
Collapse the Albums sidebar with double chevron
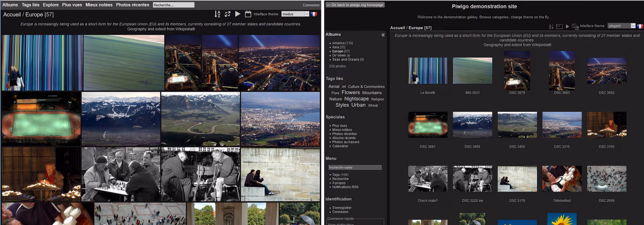tap(383, 35)
